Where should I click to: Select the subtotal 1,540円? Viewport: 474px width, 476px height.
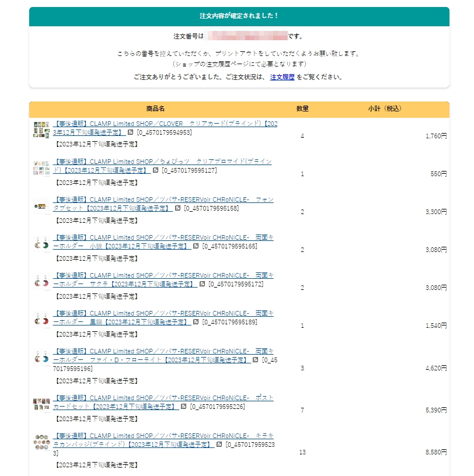pyautogui.click(x=436, y=325)
